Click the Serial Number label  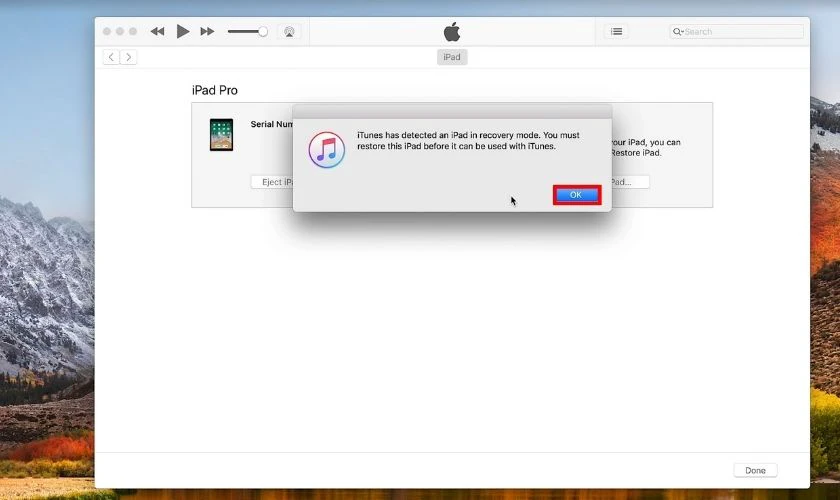click(272, 124)
